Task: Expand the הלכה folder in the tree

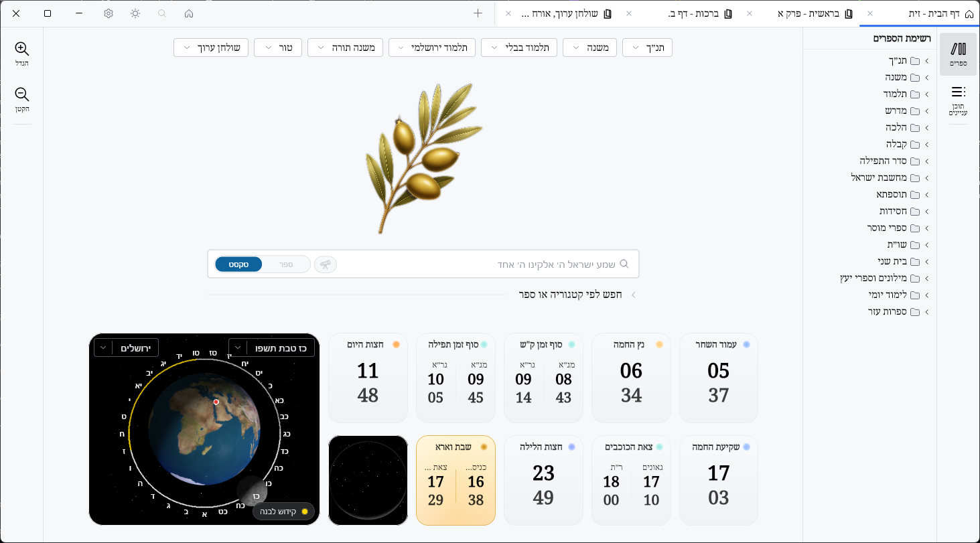Action: [x=928, y=128]
